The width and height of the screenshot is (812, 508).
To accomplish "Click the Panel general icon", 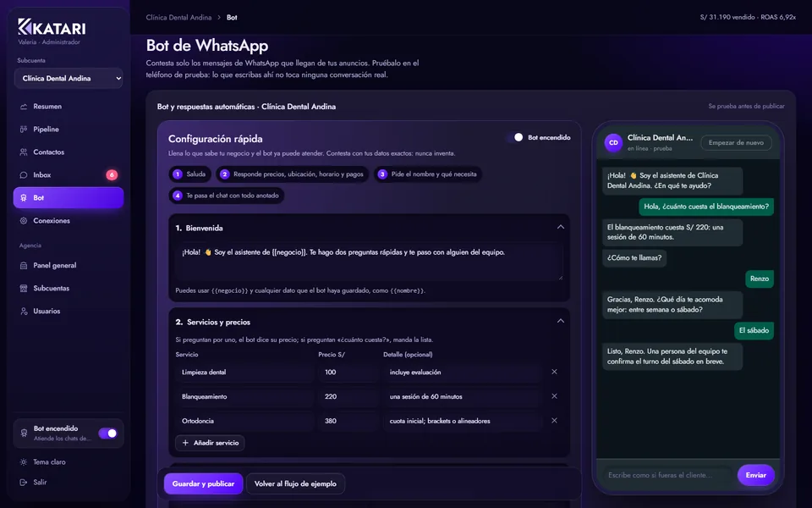I will 24,265.
